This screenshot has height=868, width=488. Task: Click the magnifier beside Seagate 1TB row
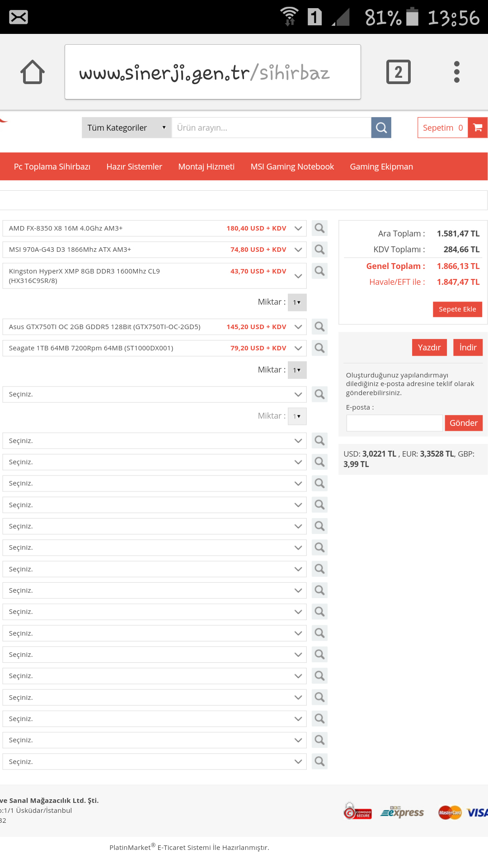point(319,348)
